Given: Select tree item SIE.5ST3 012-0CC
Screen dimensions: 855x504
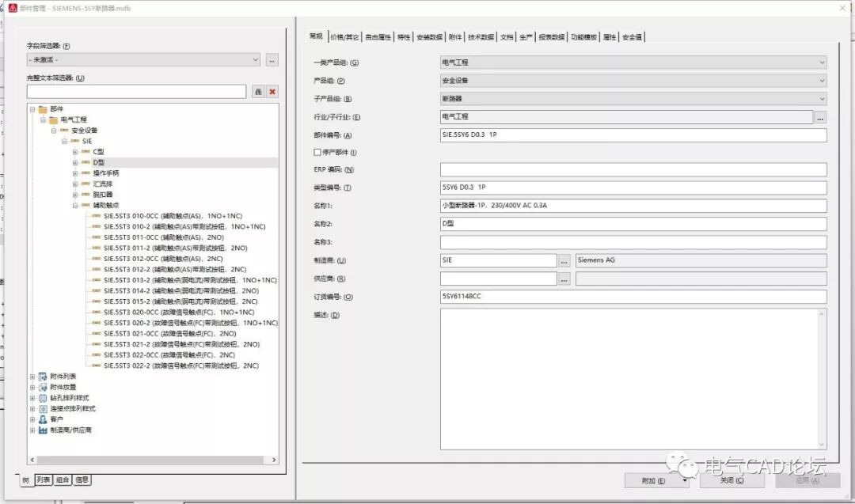Looking at the screenshot, I should tap(163, 259).
